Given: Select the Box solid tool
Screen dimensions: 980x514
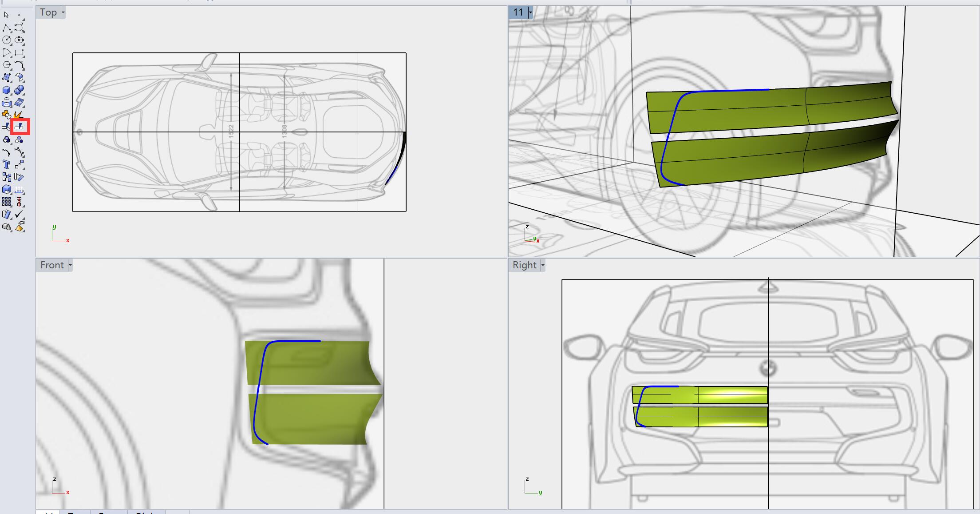Looking at the screenshot, I should (x=7, y=90).
